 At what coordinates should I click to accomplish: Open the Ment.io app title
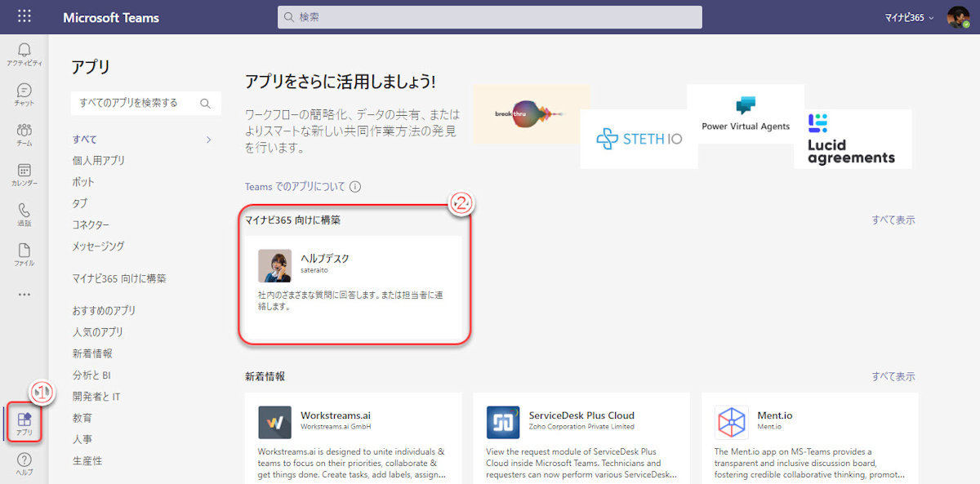(x=775, y=415)
